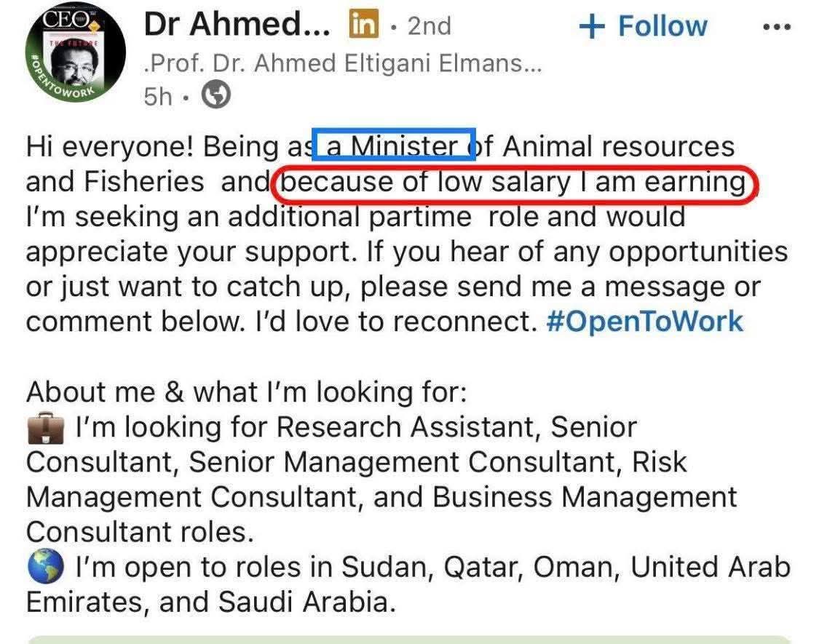Click the #OpenToWork hashtag link

644,322
